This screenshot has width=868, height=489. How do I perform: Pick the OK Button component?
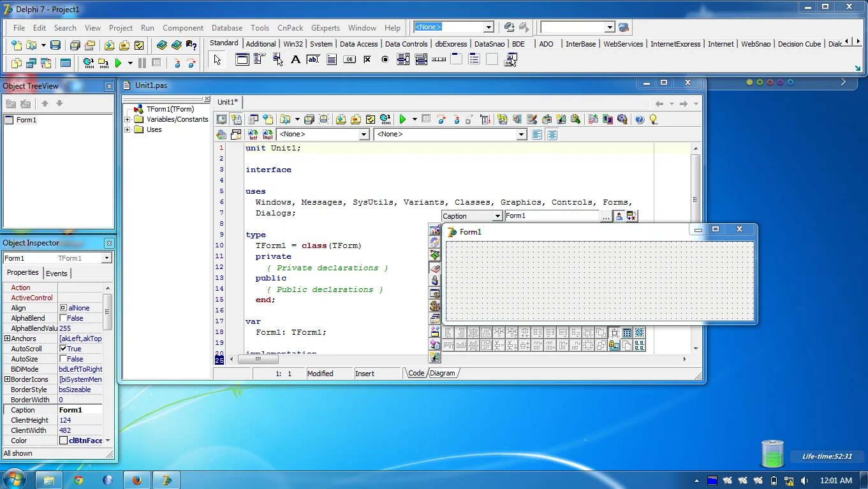349,60
